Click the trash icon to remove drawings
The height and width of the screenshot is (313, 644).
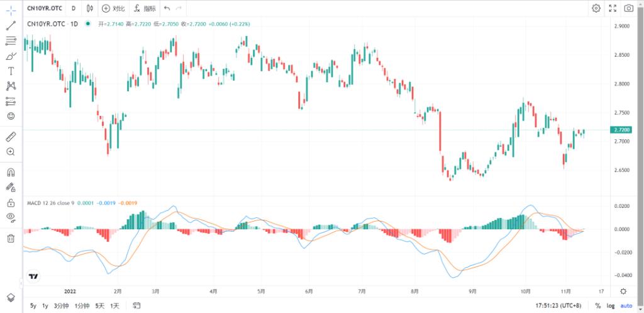[x=11, y=238]
